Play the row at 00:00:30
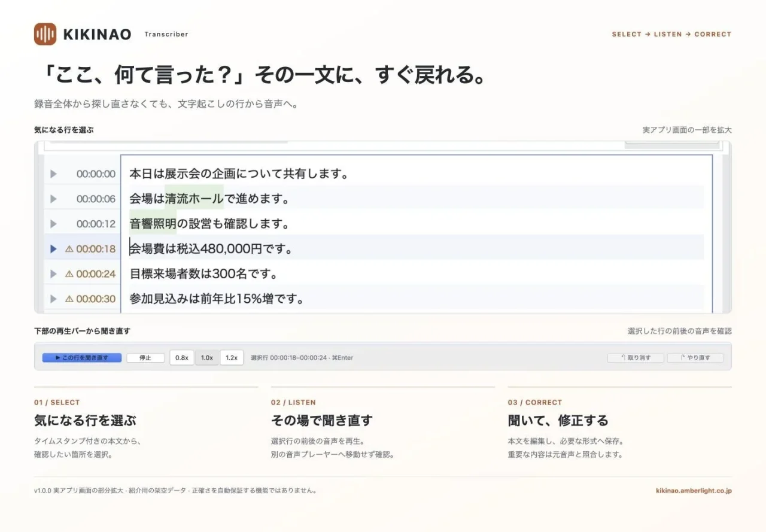 tap(53, 299)
